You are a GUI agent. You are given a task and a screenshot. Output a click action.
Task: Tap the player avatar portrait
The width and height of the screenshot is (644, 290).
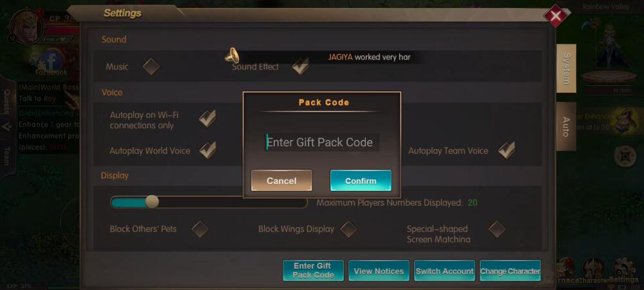point(24,26)
